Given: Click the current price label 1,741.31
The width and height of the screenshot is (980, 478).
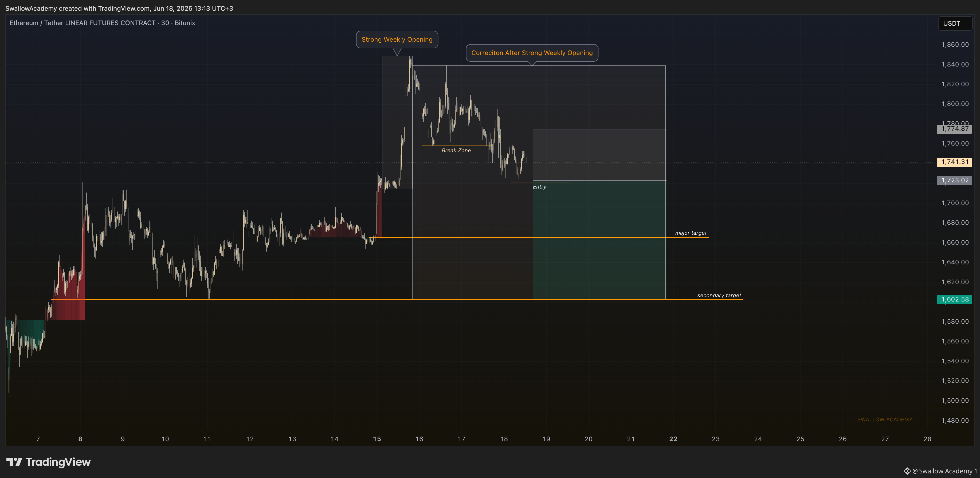Looking at the screenshot, I should point(955,162).
